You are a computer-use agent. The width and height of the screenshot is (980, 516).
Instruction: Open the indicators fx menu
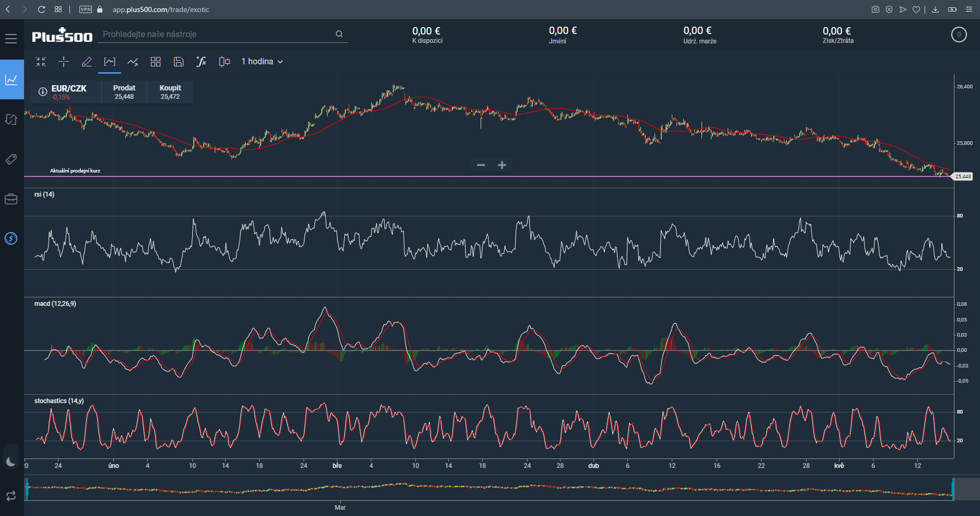click(x=201, y=62)
